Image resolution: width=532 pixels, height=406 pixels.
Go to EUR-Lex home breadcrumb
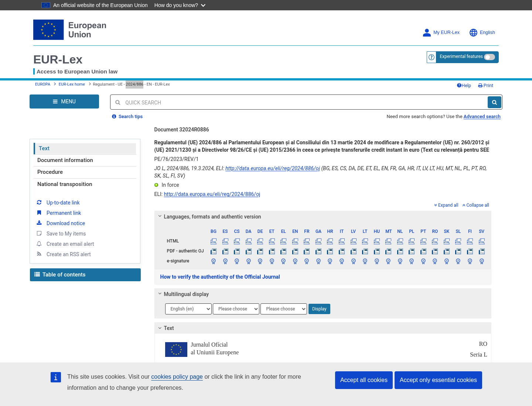pyautogui.click(x=72, y=84)
